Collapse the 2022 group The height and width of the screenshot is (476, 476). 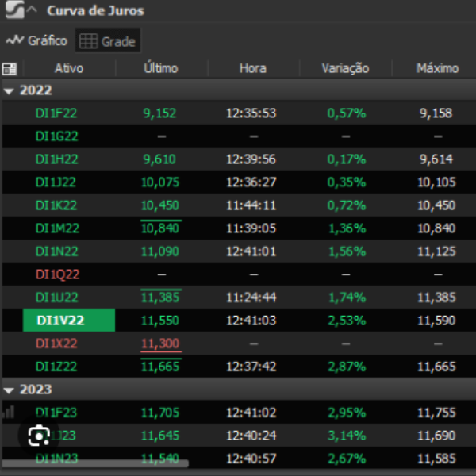coord(9,90)
